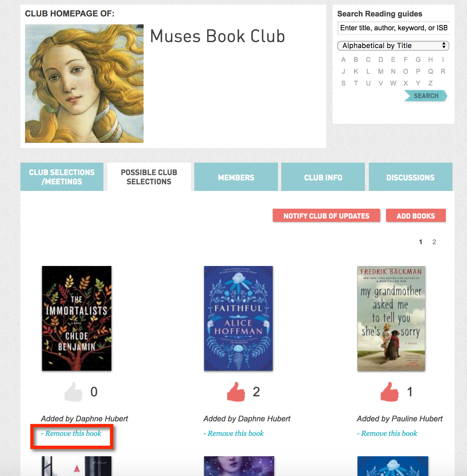This screenshot has width=467, height=476.
Task: Open the Club Info tab
Action: click(323, 177)
